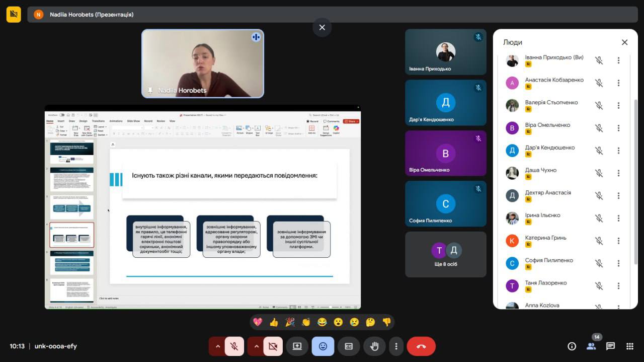
Task: Click Віра Омельченко's video tile
Action: coord(446,154)
